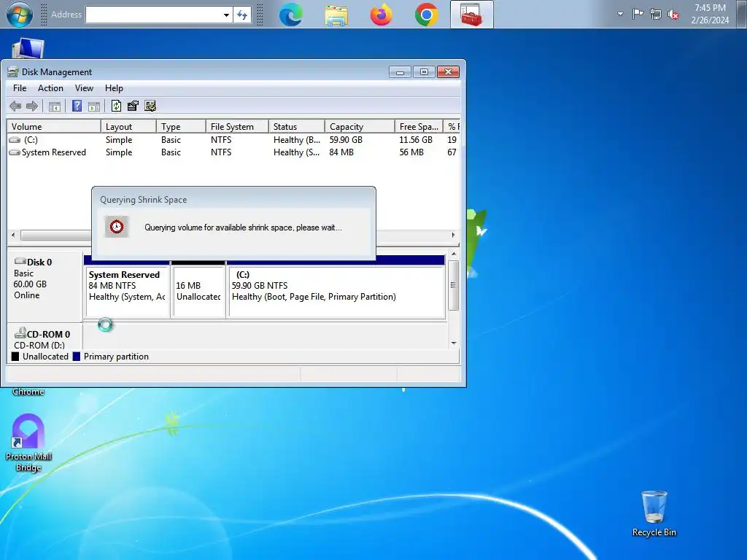The height and width of the screenshot is (560, 747).
Task: Select the System Reserved partition block on Disk 0
Action: pos(127,290)
